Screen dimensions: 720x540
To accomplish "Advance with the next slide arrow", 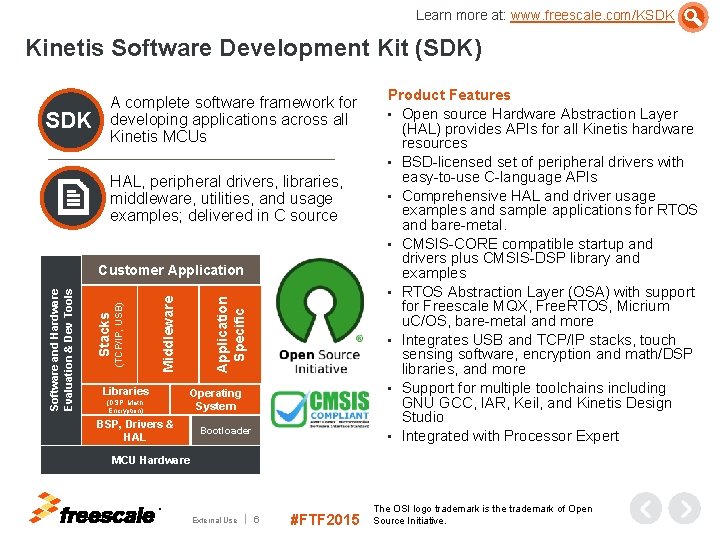I will [x=685, y=508].
